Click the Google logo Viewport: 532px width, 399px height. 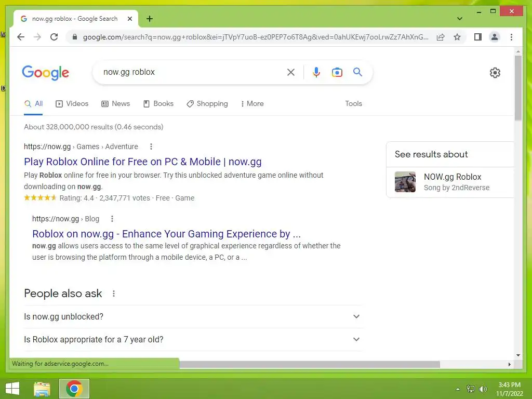tap(46, 73)
